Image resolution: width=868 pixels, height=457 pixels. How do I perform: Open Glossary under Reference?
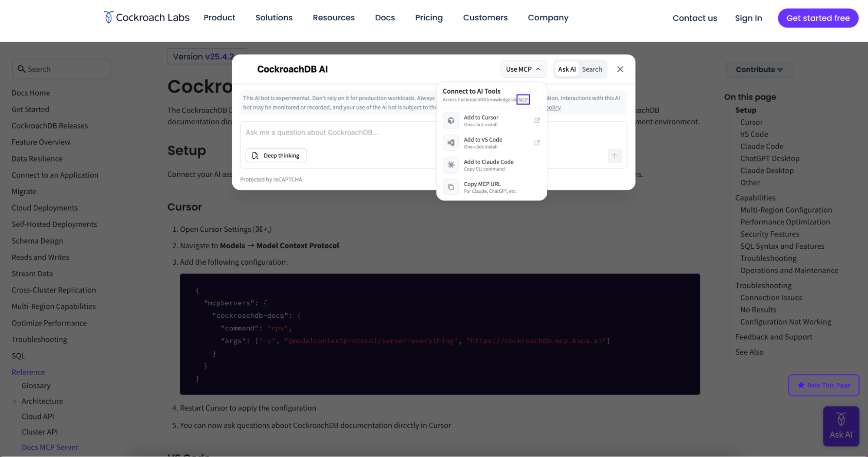(x=36, y=386)
